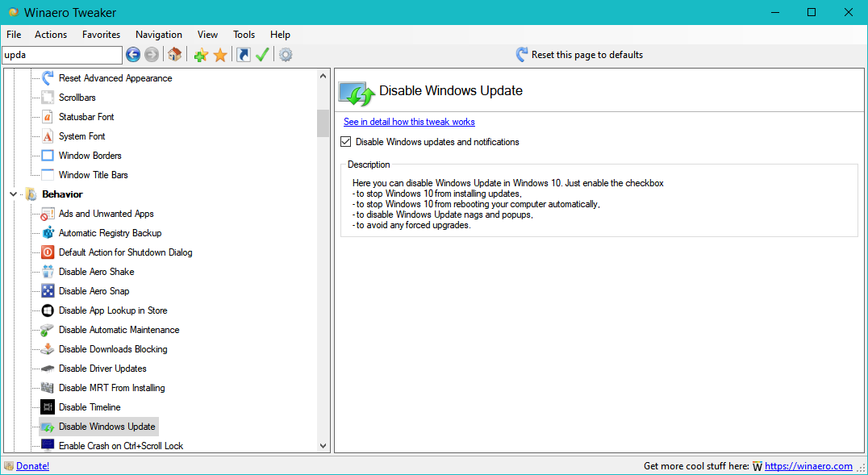Click the Disable MRT From Installing icon
This screenshot has width=868, height=475.
[48, 388]
